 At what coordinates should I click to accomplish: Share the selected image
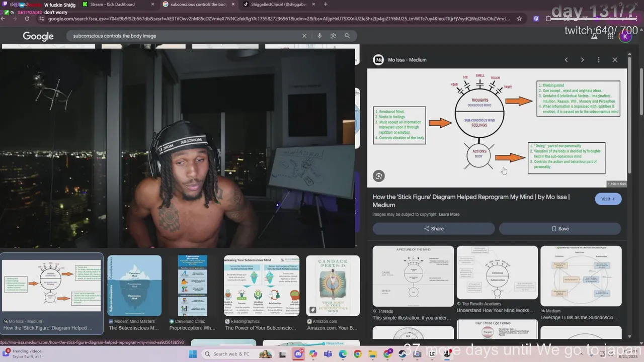click(x=434, y=228)
